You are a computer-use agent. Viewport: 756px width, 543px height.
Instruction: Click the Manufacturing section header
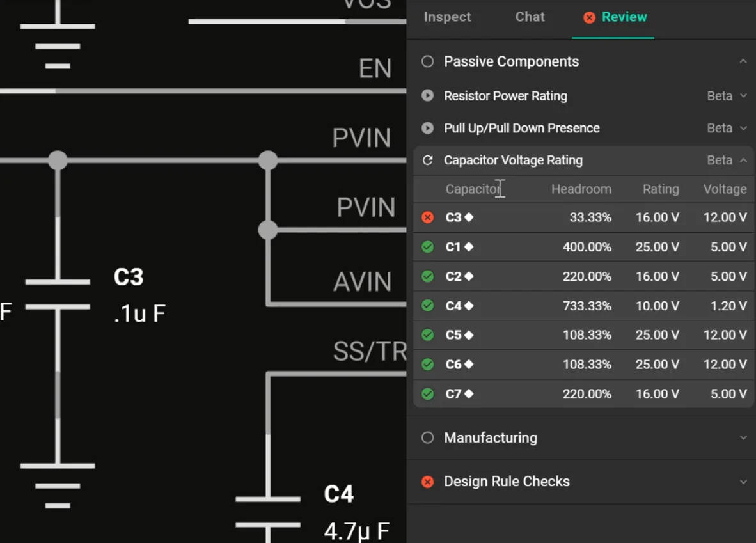[491, 437]
